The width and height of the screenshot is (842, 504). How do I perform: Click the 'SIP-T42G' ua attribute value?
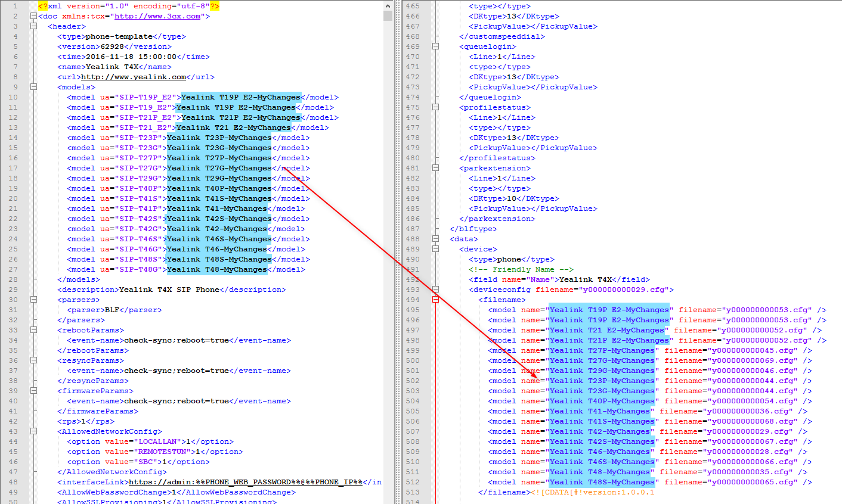pos(138,229)
